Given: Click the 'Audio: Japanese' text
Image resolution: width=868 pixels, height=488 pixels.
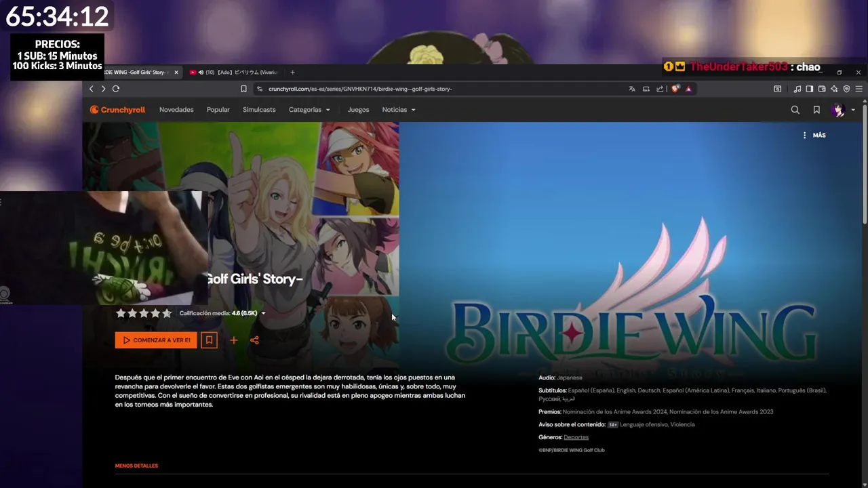Looking at the screenshot, I should pyautogui.click(x=560, y=378).
